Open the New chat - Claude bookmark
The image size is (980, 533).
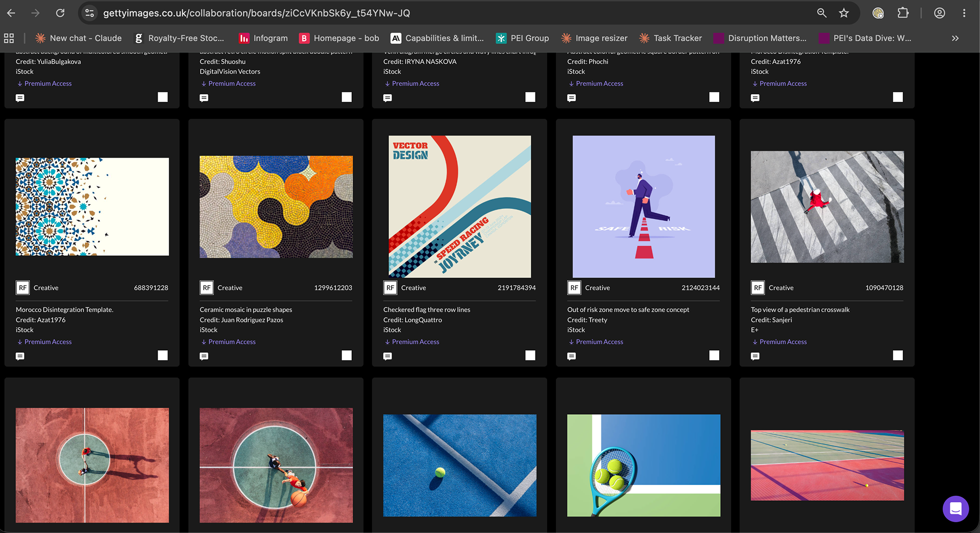tap(78, 38)
